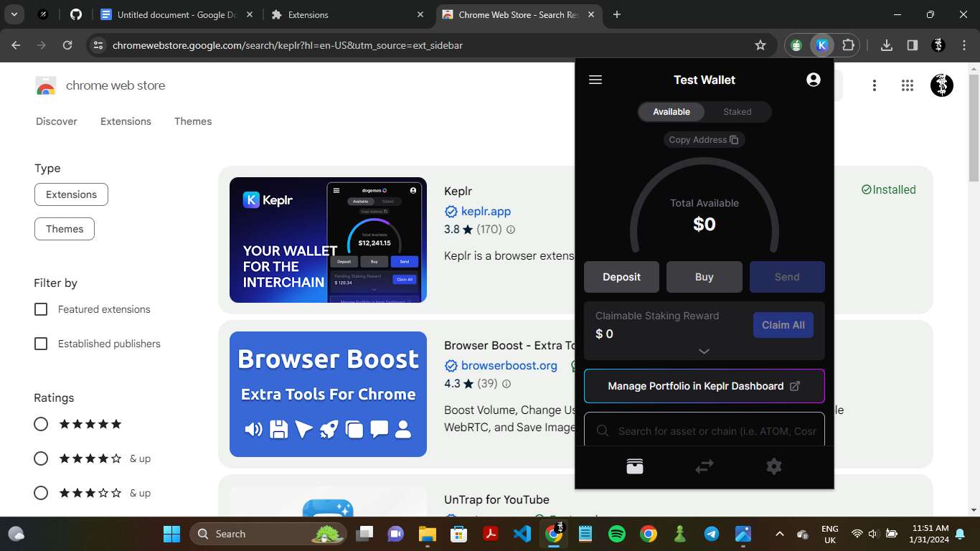Screen dimensions: 980x551
Task: Switch to the Extensions browser tab
Action: pyautogui.click(x=348, y=14)
